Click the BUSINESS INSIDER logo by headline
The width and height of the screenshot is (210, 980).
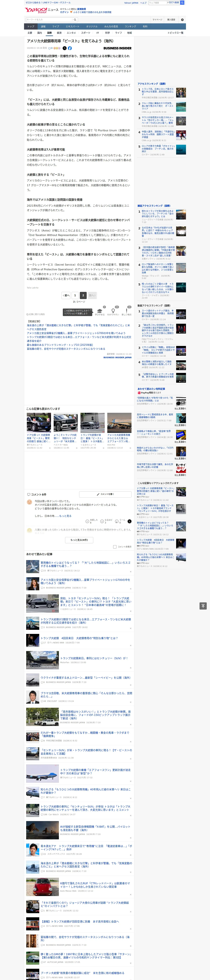(117, 48)
